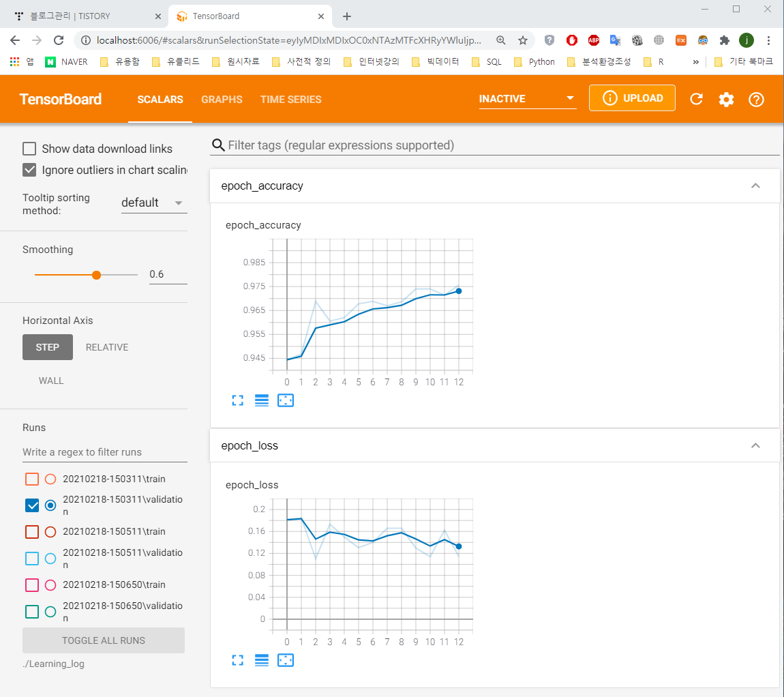Open a new browser tab
Screen dimensions: 784x697
click(x=347, y=16)
